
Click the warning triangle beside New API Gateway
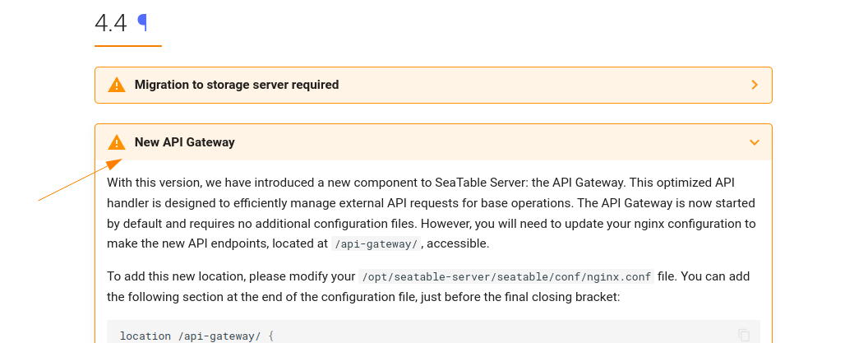point(117,142)
